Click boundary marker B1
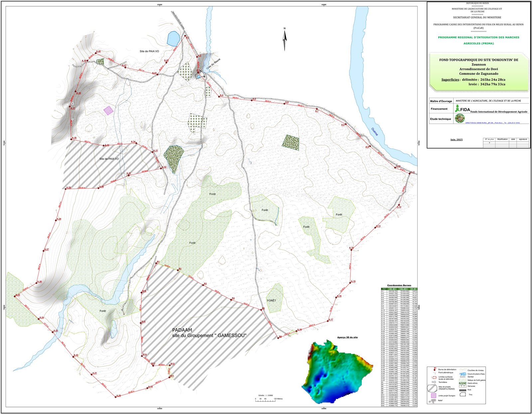532x414 pixels. coord(156,263)
